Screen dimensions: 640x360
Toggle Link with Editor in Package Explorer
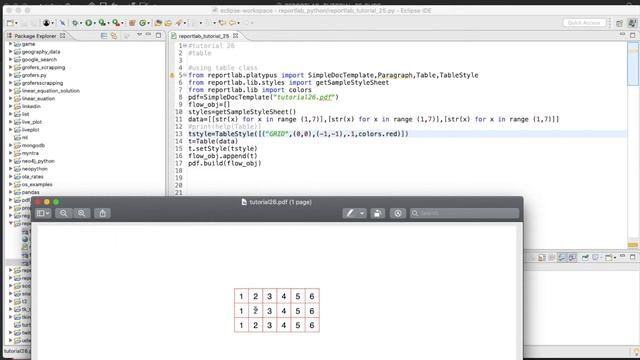[x=114, y=36]
